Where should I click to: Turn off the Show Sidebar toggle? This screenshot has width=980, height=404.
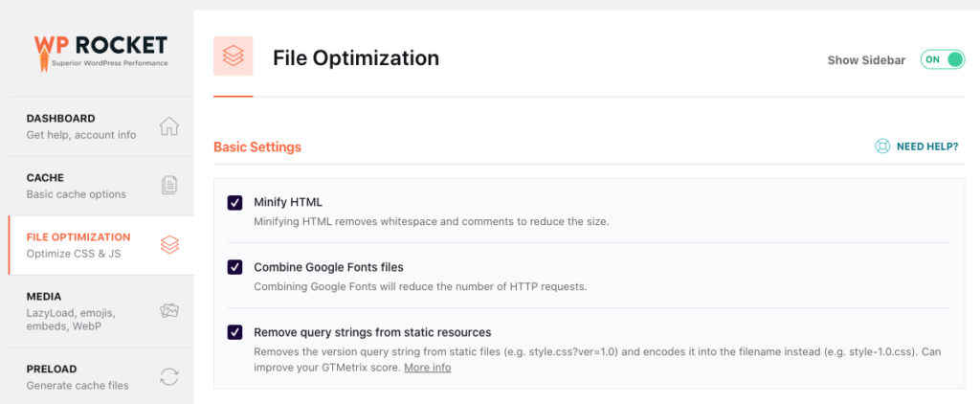point(943,59)
